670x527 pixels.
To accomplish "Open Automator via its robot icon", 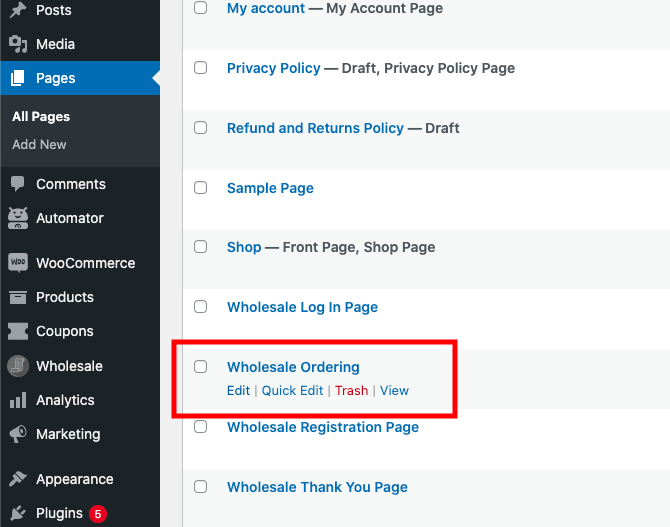I will click(18, 218).
